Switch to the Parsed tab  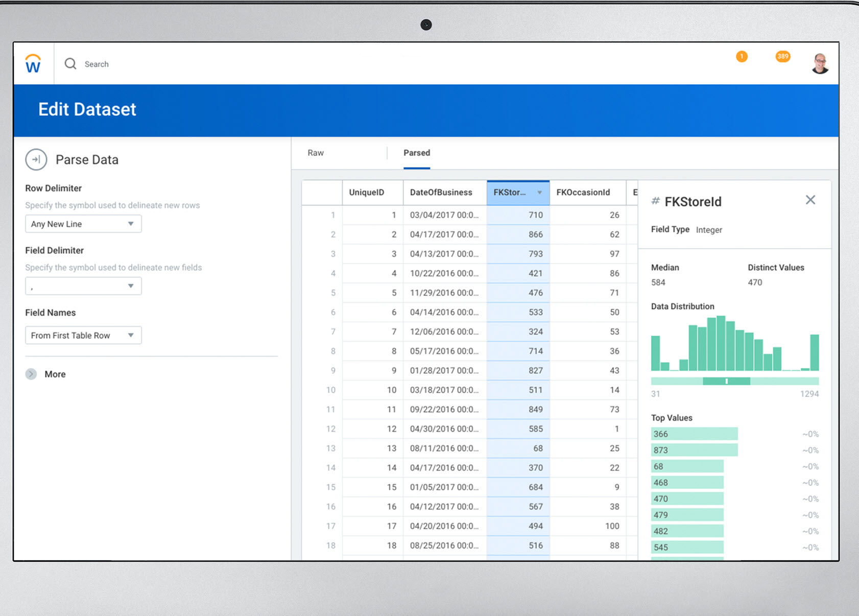(x=417, y=153)
